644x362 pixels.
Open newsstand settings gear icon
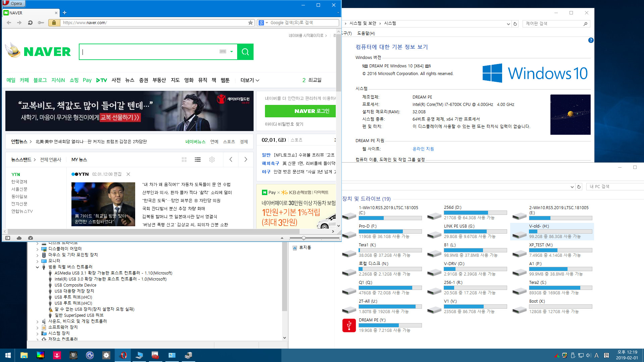[212, 160]
